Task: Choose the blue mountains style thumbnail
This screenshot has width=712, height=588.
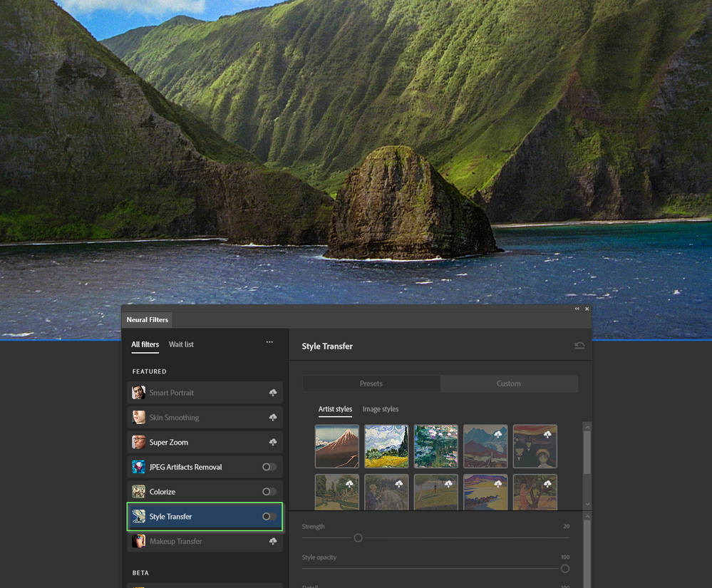Action: click(x=485, y=446)
